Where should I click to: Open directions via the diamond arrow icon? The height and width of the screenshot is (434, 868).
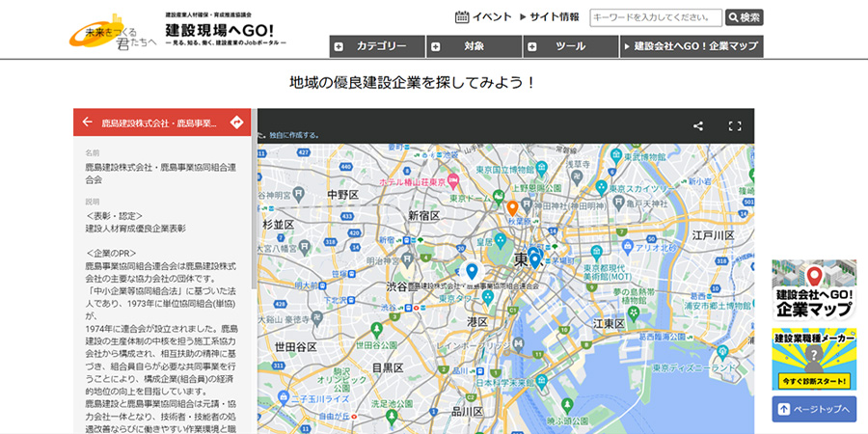[237, 122]
